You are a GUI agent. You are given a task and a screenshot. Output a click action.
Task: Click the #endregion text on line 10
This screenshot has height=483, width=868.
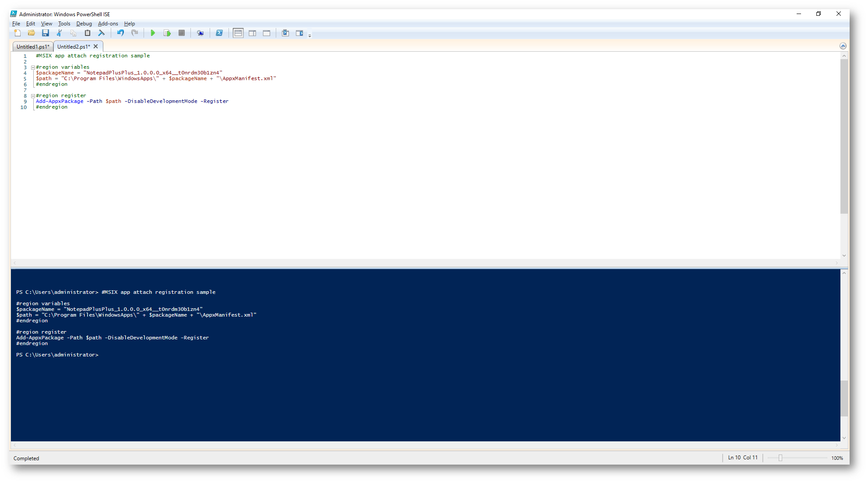[x=52, y=107]
